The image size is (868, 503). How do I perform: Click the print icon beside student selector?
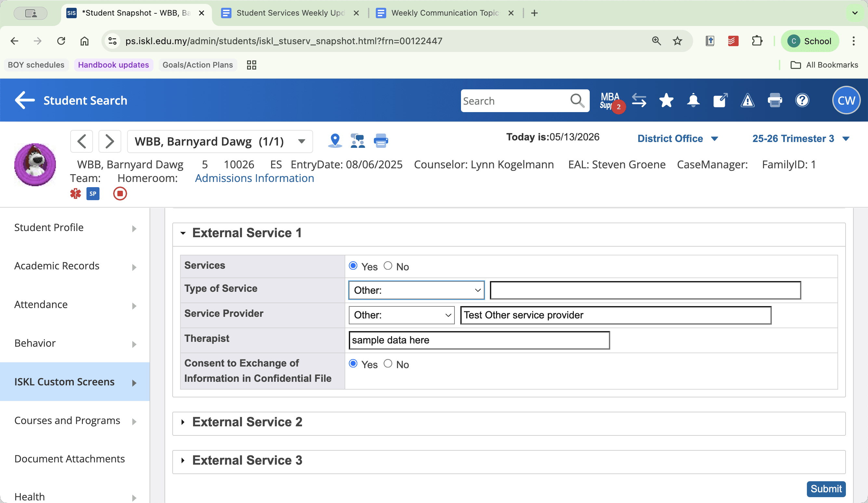(381, 141)
